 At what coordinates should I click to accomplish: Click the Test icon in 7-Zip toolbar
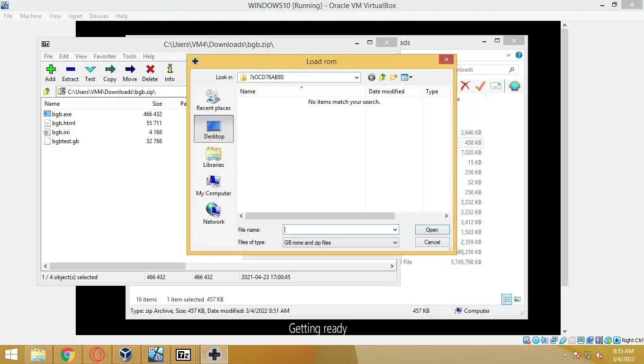coord(90,69)
